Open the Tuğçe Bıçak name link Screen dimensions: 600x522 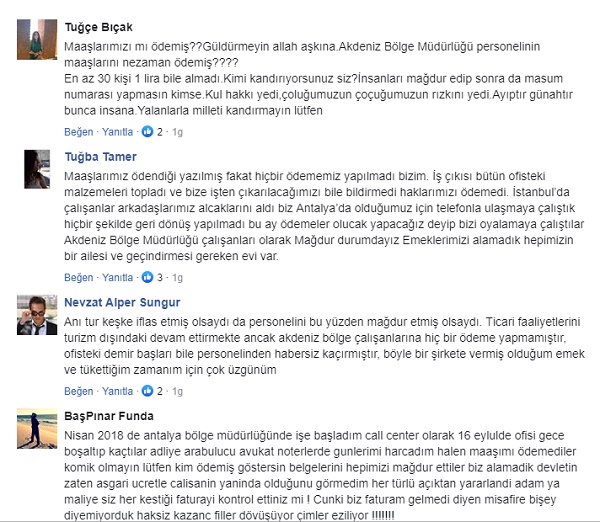[98, 27]
